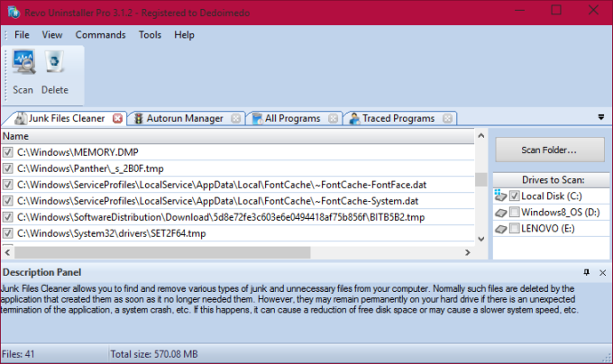Click the Scan Folder... button
The width and height of the screenshot is (613, 364).
[550, 150]
